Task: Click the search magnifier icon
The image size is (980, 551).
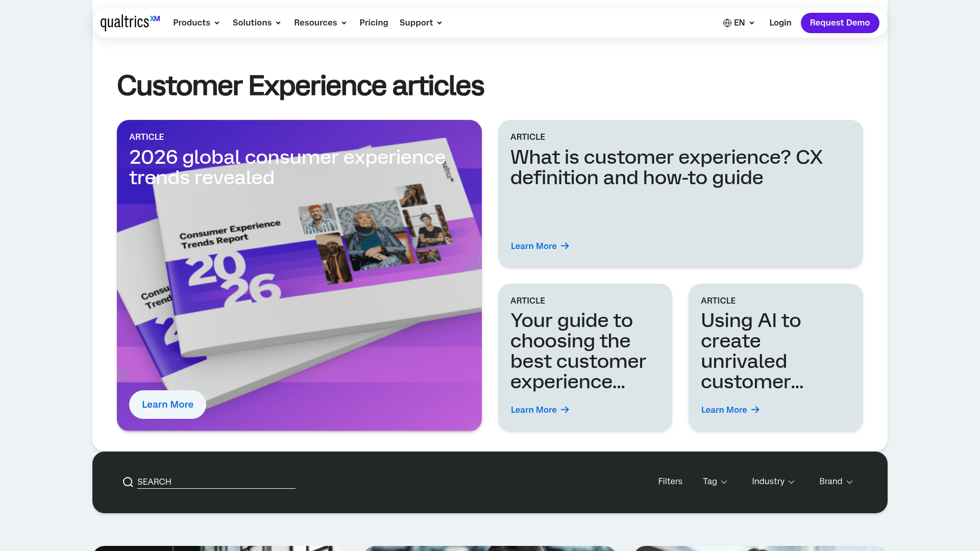Action: click(128, 482)
